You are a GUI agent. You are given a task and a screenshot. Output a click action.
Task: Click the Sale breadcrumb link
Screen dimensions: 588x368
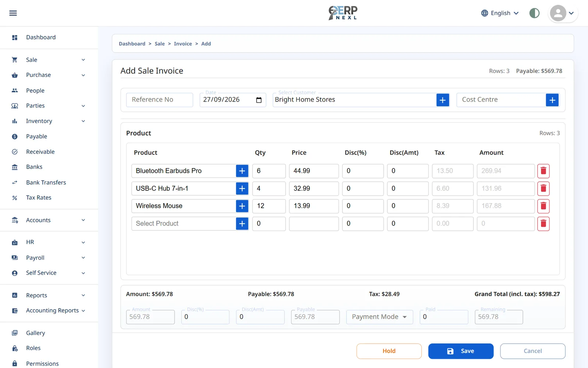coord(159,44)
